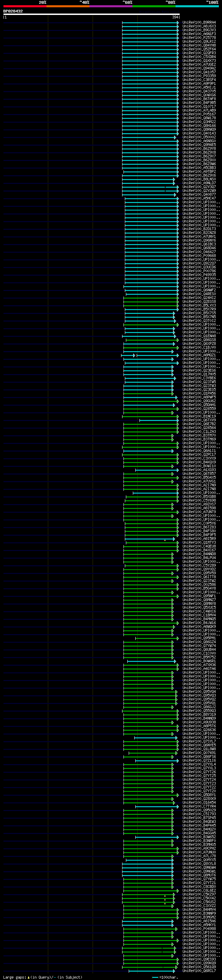Select label UniRef100_B7SP45

(199, 818)
